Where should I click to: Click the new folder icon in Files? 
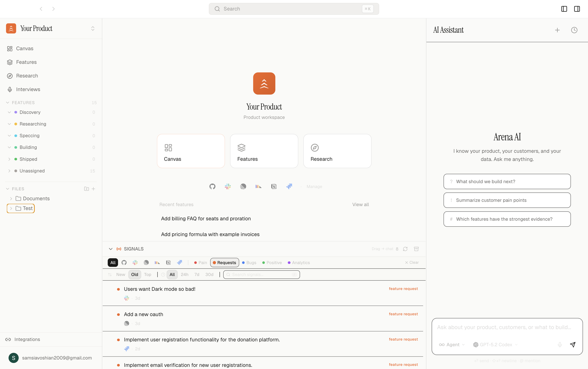[x=86, y=189]
